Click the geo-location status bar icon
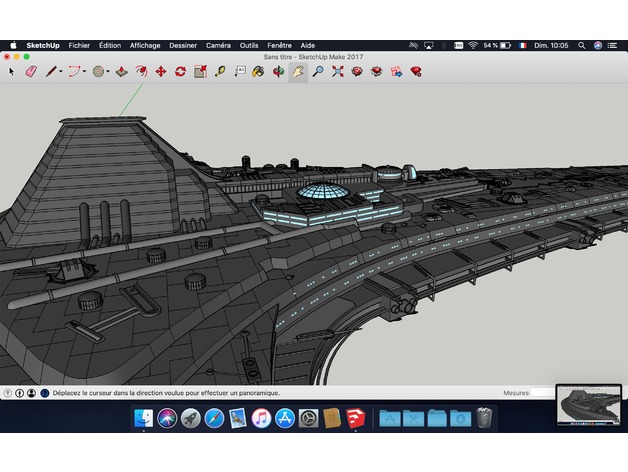628x472 pixels. click(8, 393)
